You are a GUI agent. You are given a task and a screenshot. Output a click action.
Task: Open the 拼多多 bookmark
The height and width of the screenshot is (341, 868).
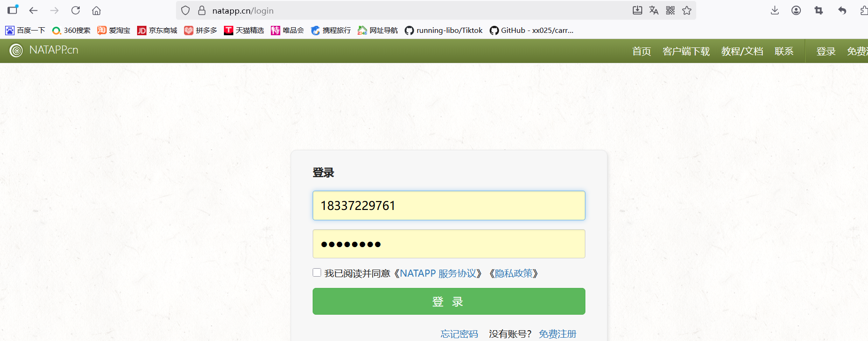coord(201,31)
